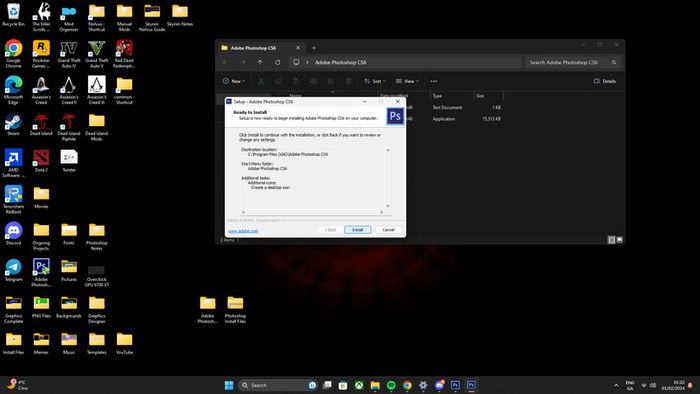Select the YouTube desktop folder

pos(124,343)
